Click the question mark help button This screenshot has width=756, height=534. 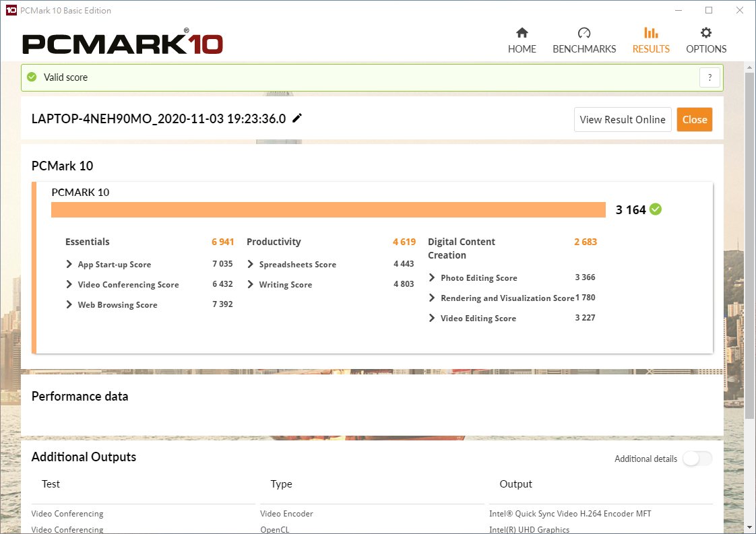(710, 77)
